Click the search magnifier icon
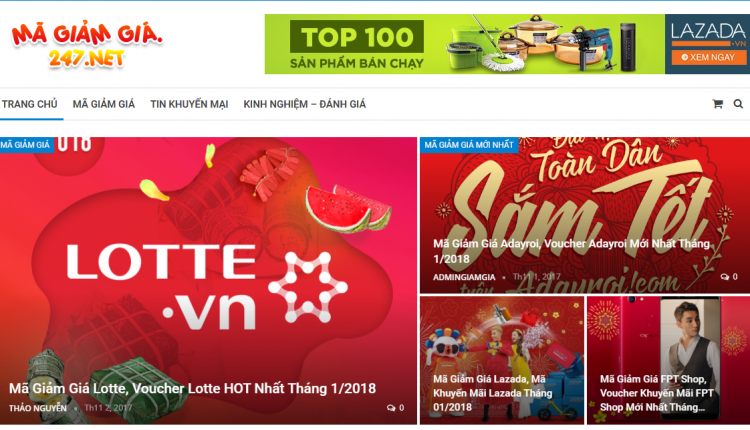This screenshot has height=430, width=750. click(x=738, y=104)
